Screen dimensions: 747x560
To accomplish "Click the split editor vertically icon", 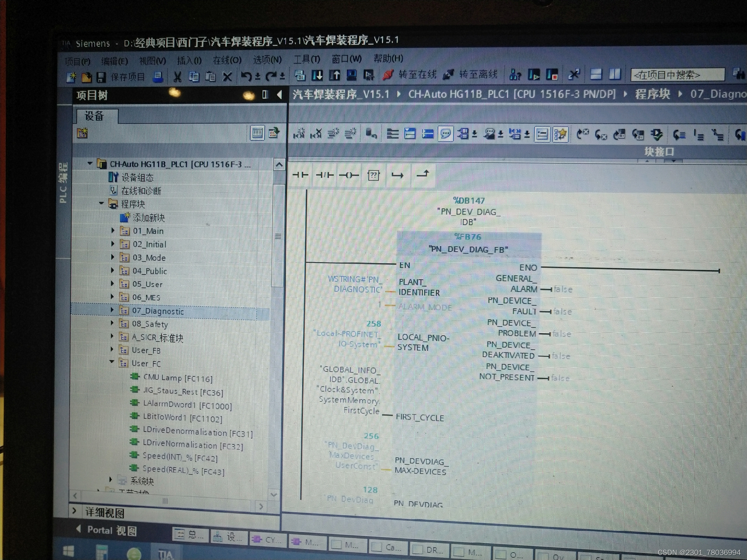I will click(x=615, y=73).
